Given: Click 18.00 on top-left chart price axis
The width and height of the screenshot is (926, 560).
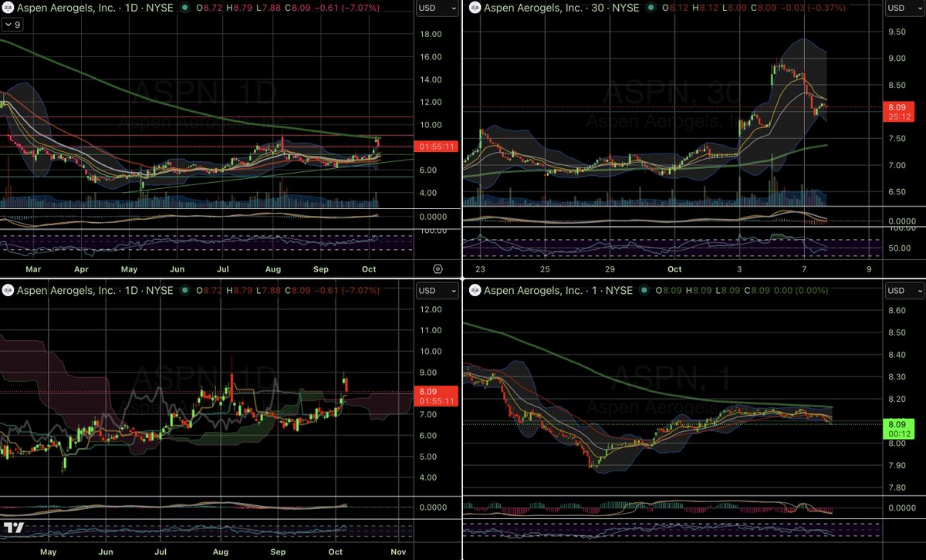Looking at the screenshot, I should coord(431,35).
